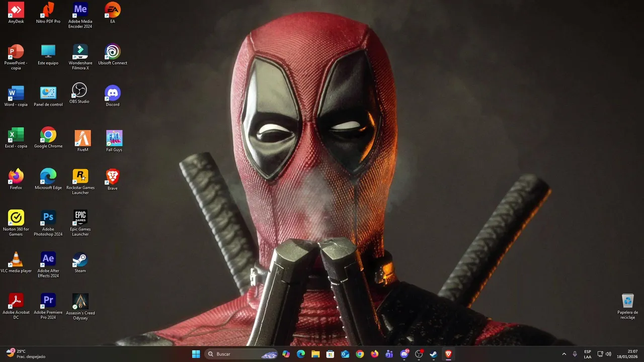
Task: Switch to Brave in taskbar
Action: 448,354
